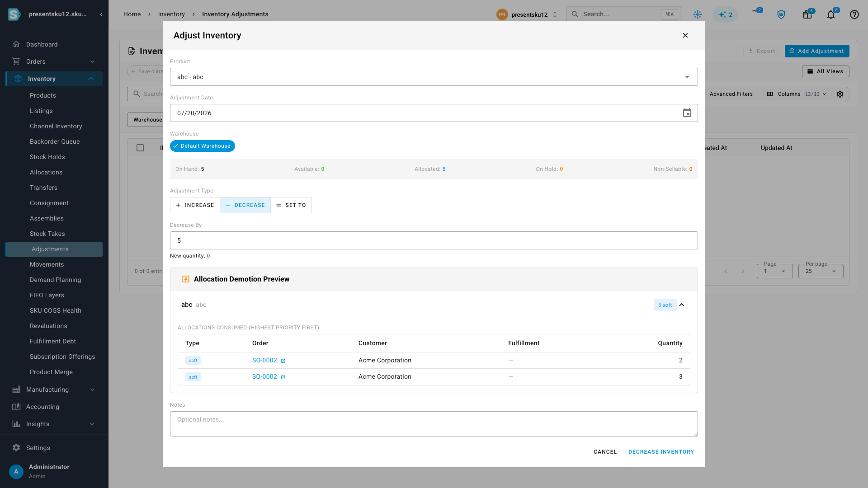Click the top Search field
The image size is (868, 488).
click(624, 14)
